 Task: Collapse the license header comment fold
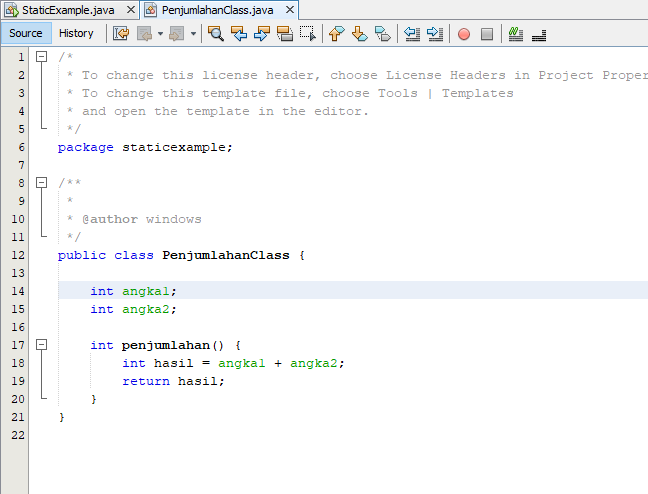point(41,57)
